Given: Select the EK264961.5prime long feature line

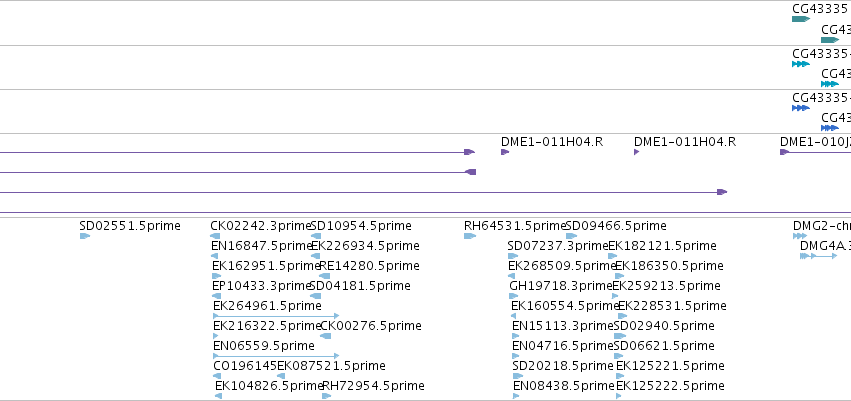Looking at the screenshot, I should click(276, 316).
